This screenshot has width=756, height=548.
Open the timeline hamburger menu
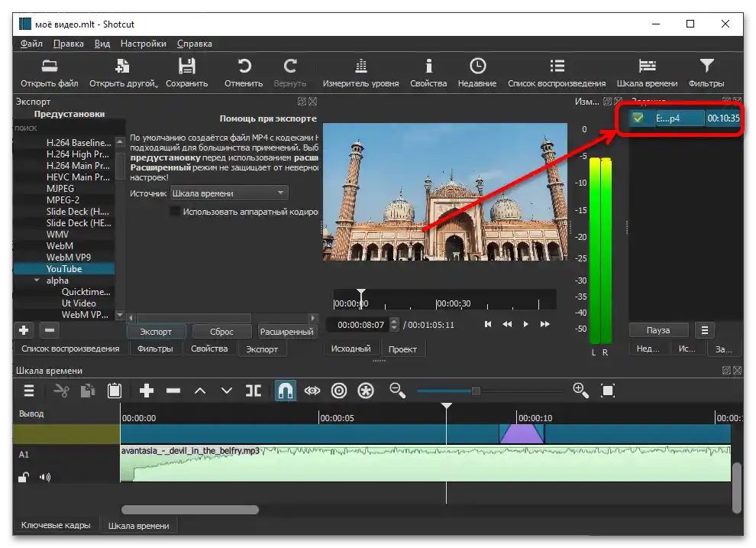29,391
